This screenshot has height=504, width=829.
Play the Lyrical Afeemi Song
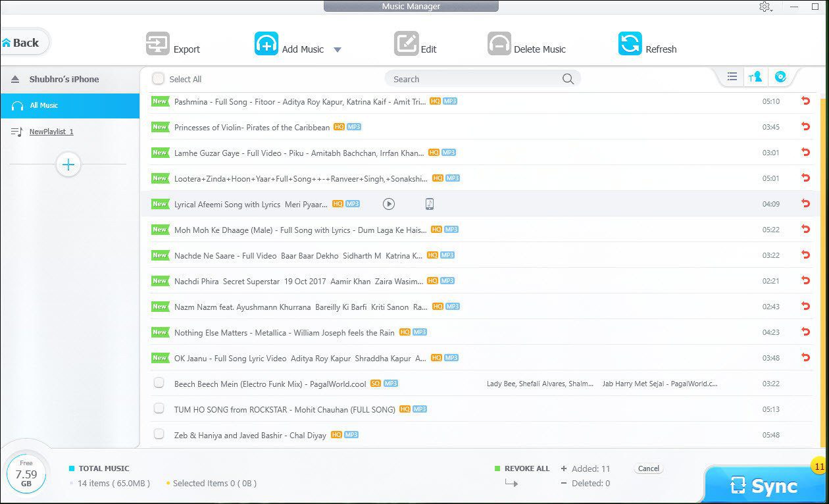(x=389, y=204)
